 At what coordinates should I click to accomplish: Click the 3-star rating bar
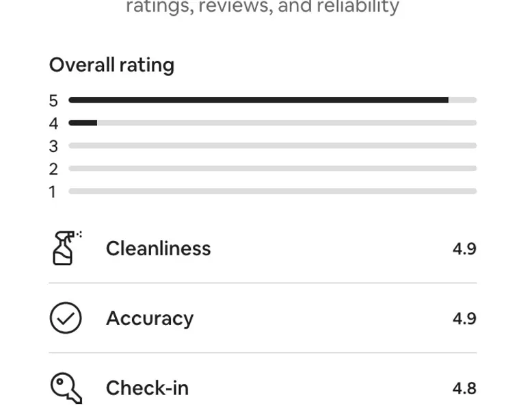[x=272, y=146]
